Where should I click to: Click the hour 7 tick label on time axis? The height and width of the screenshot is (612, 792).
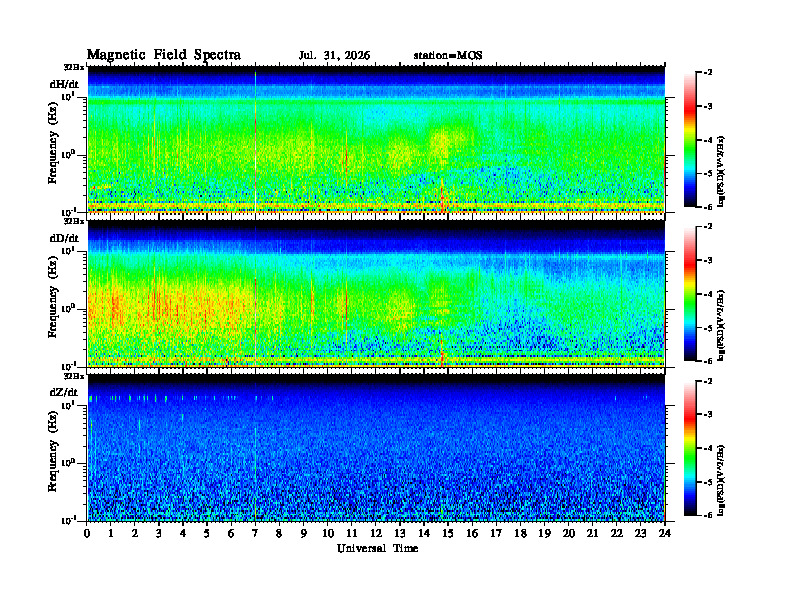(x=256, y=534)
